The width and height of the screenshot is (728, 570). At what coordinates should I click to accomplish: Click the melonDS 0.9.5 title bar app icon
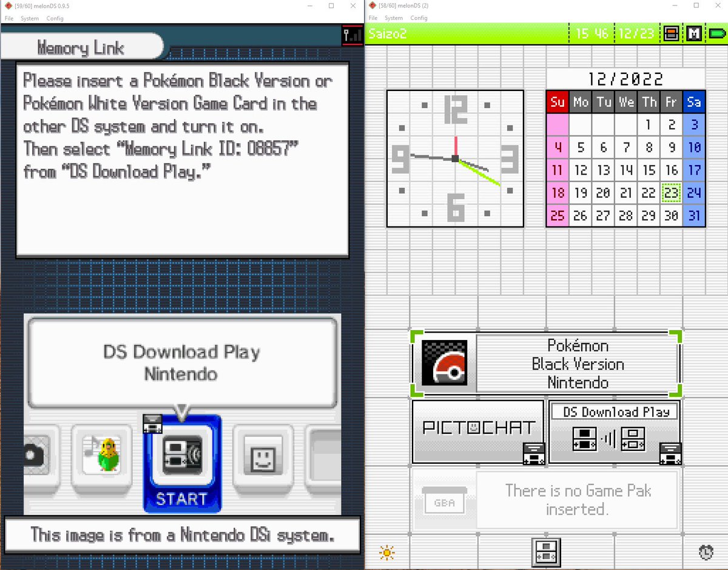pos(8,6)
